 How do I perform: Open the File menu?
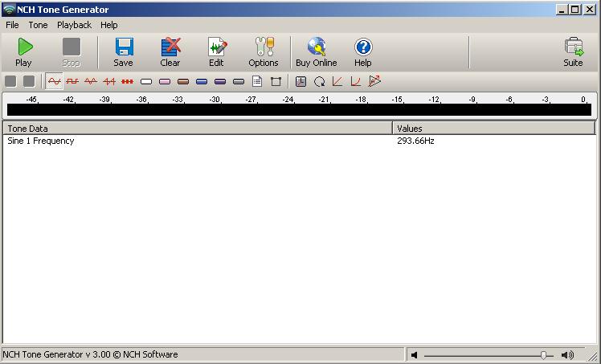click(x=12, y=25)
